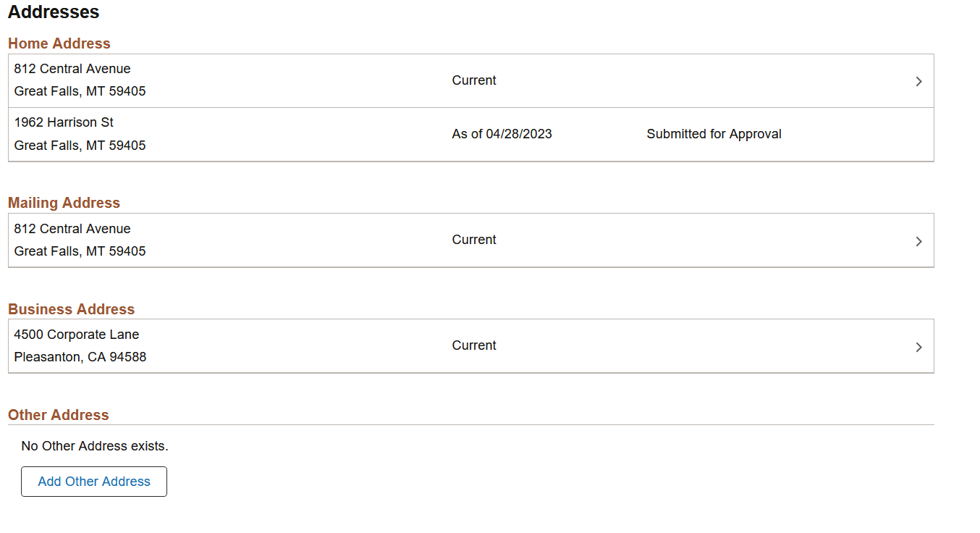Click the Other Address section header
This screenshot has height=533, width=980.
[58, 414]
